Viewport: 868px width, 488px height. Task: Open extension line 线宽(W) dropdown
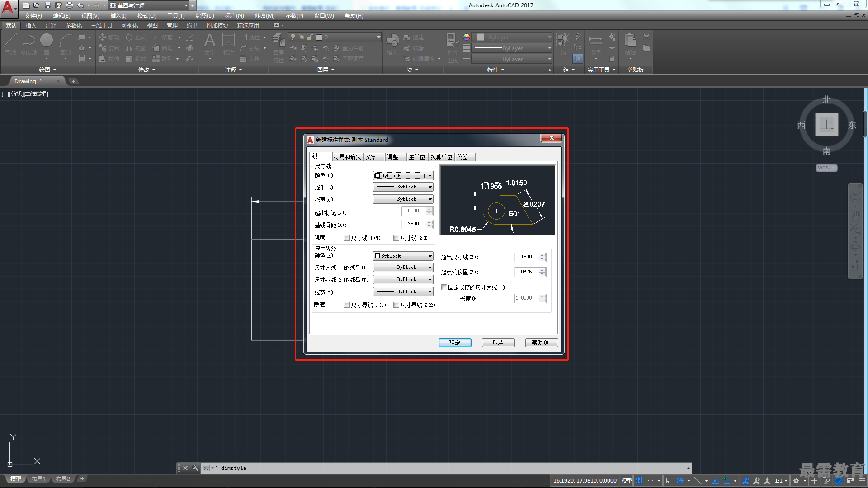[x=403, y=292]
